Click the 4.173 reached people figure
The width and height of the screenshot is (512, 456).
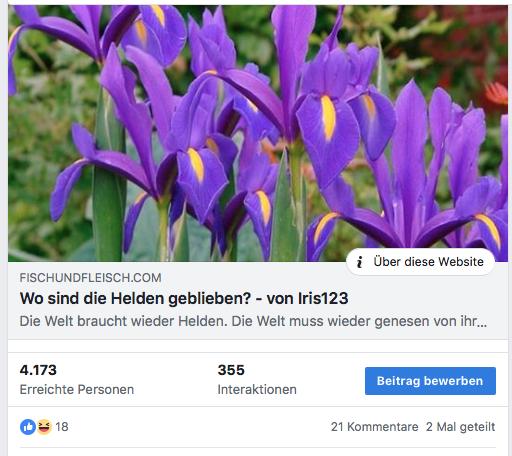pyautogui.click(x=38, y=370)
